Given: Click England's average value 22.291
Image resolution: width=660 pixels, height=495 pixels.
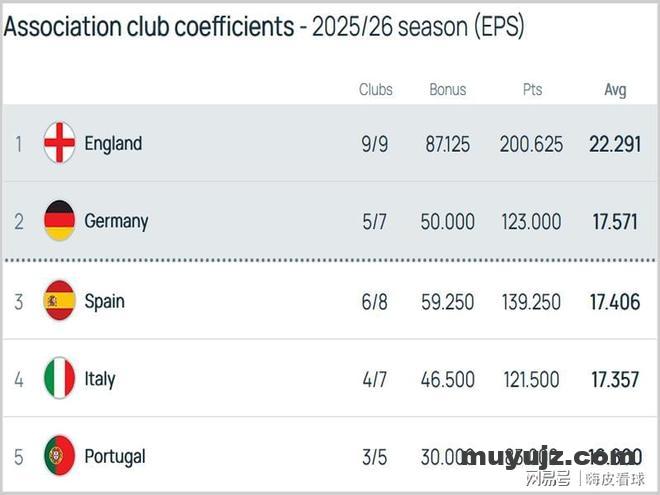Looking at the screenshot, I should pos(614,144).
